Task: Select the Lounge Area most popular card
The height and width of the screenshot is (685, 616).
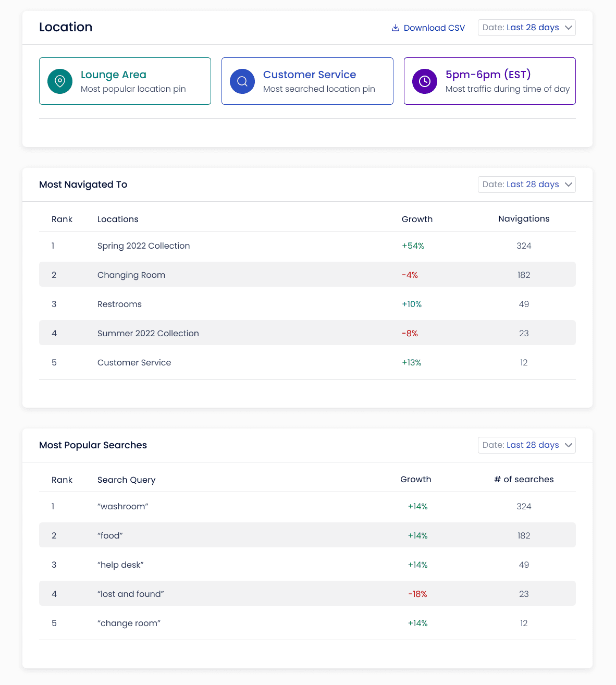Action: coord(125,81)
